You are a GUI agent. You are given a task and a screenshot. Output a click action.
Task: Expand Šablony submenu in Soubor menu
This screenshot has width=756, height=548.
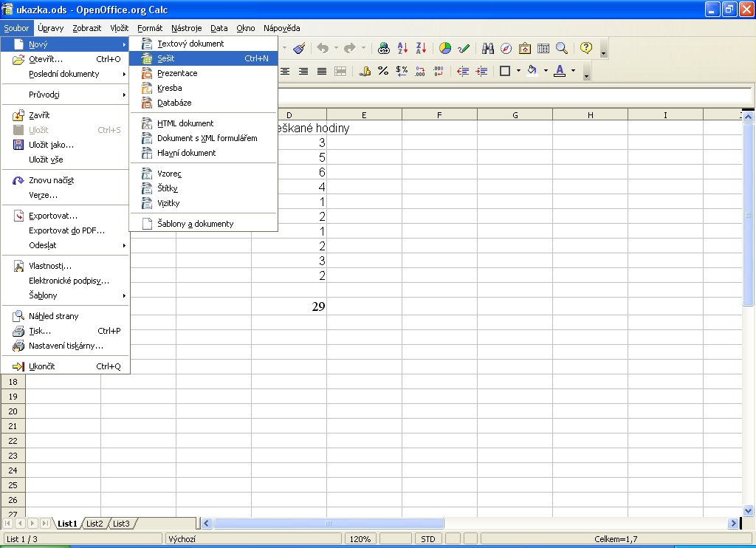tap(65, 295)
